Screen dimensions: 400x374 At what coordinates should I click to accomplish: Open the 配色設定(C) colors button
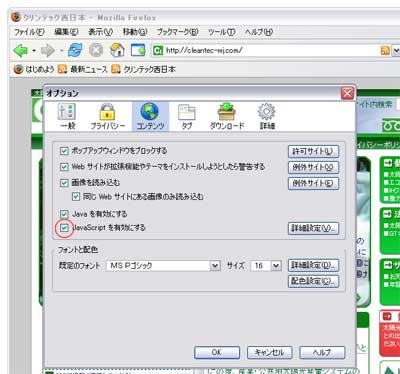[313, 281]
